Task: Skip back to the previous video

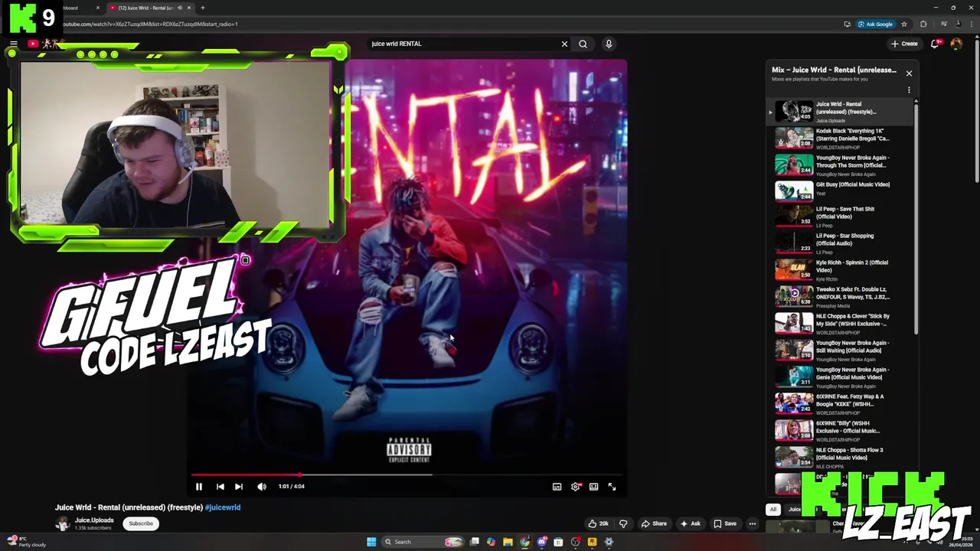Action: pyautogui.click(x=220, y=487)
